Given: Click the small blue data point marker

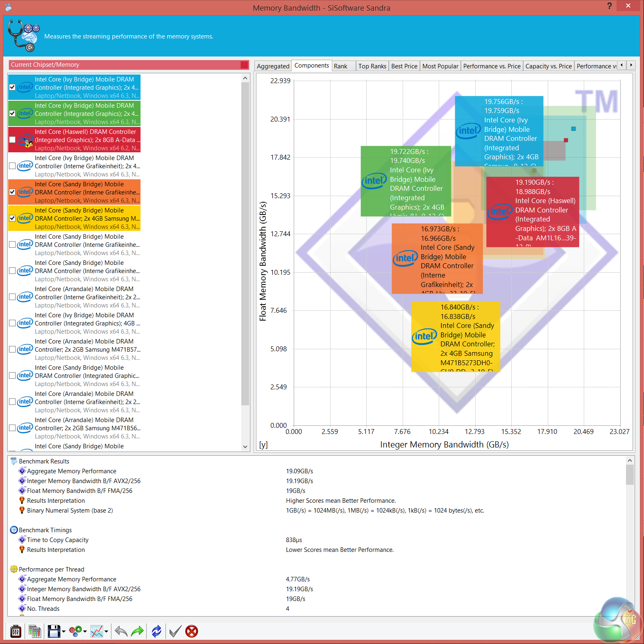Looking at the screenshot, I should [574, 129].
